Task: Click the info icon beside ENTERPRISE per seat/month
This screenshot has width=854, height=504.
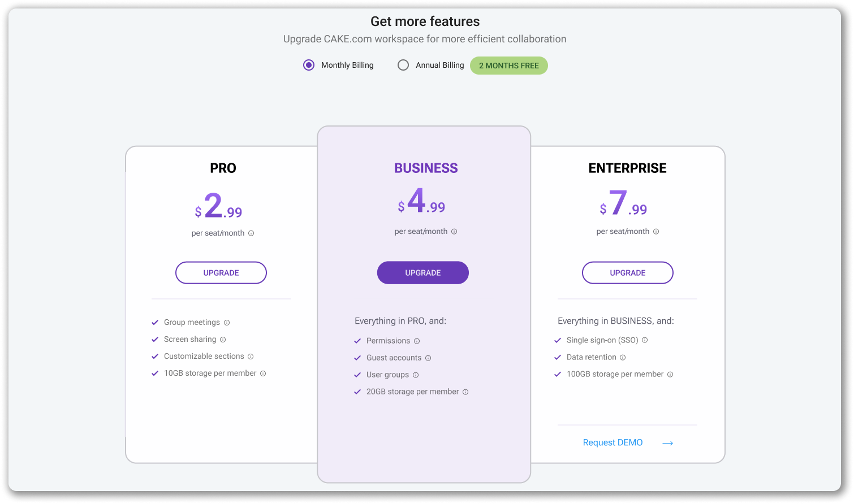Action: point(655,231)
